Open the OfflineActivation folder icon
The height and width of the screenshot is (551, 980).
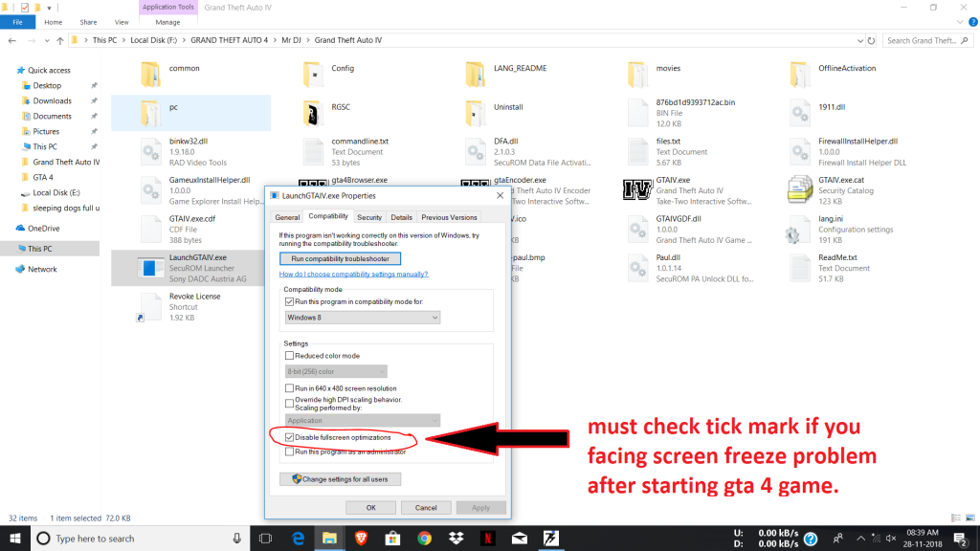[800, 75]
